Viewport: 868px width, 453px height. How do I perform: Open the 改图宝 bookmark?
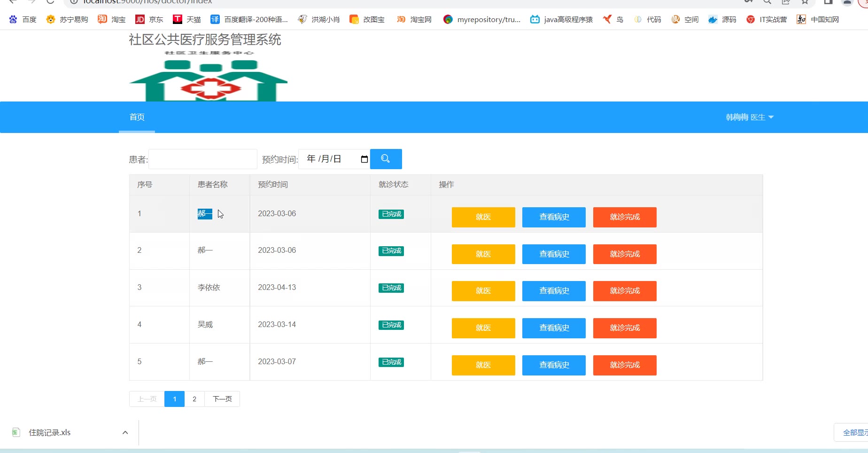pyautogui.click(x=367, y=19)
